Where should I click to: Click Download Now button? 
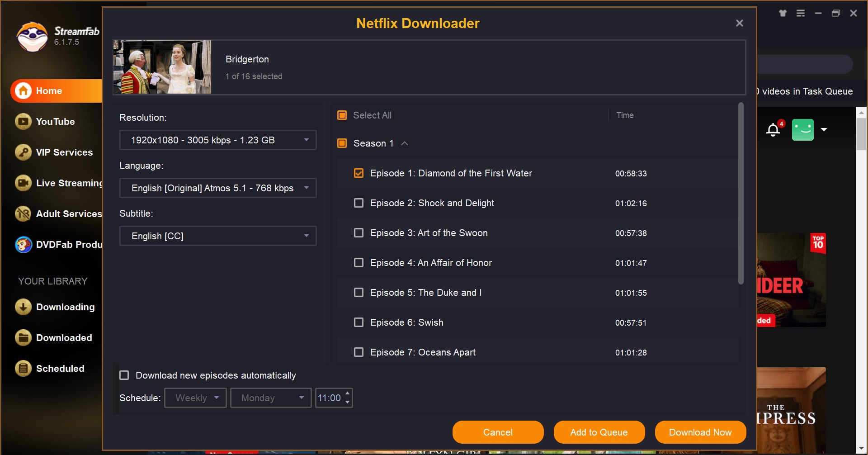tap(700, 432)
